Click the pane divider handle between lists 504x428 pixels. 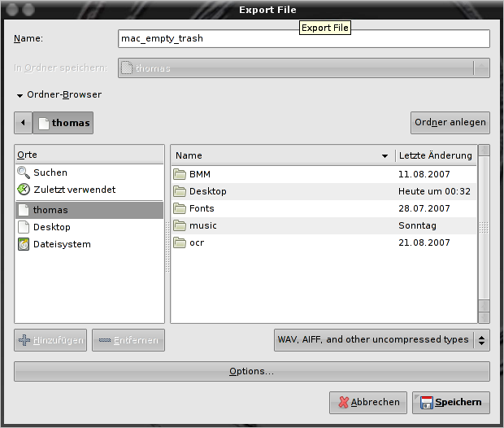167,247
